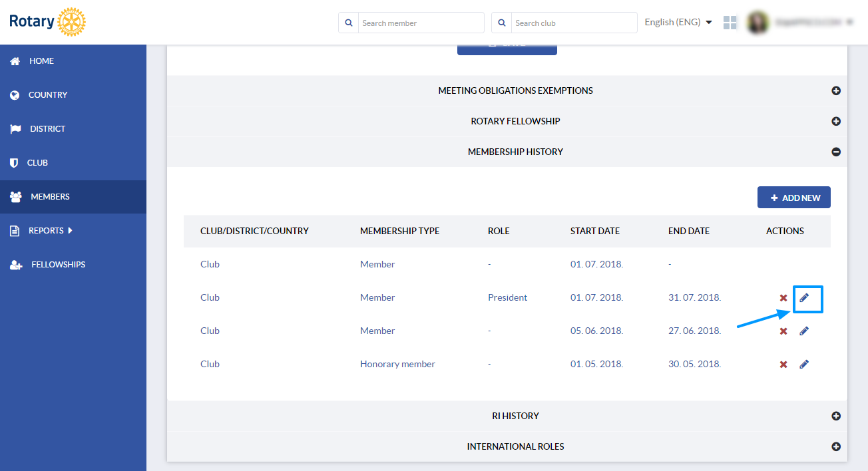
Task: Go to CLUB in sidebar
Action: 73,163
